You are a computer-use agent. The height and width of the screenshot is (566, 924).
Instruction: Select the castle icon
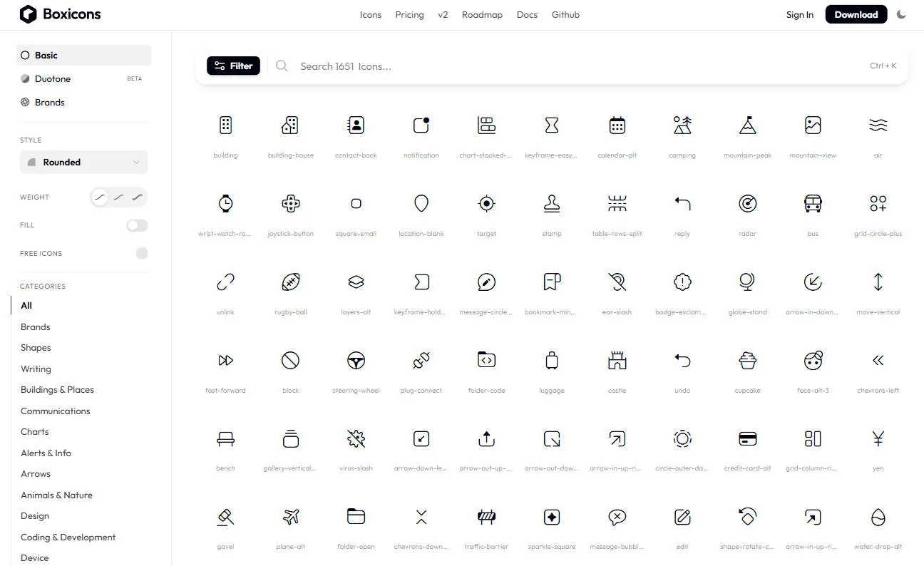click(x=616, y=360)
